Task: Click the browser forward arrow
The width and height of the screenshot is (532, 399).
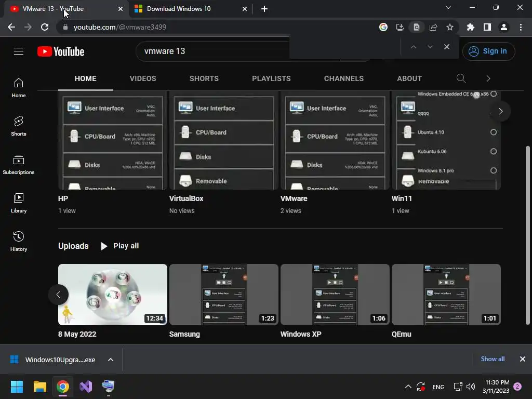Action: point(28,27)
